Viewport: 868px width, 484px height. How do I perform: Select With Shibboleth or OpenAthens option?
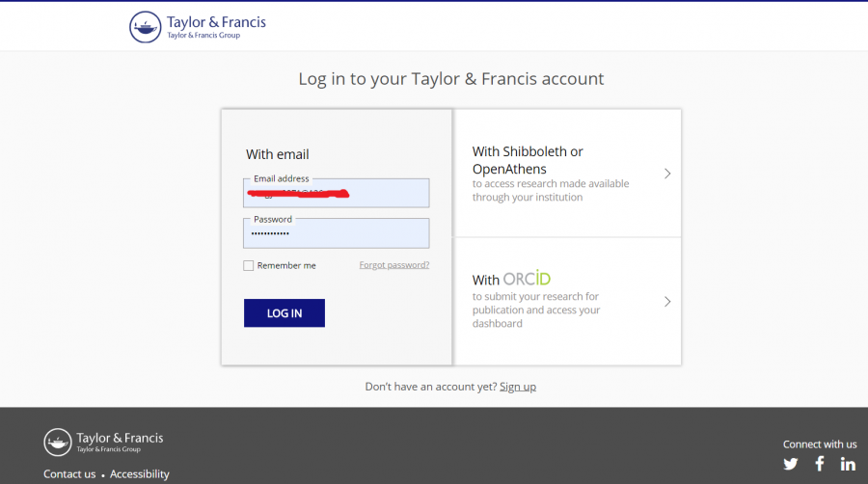point(528,160)
